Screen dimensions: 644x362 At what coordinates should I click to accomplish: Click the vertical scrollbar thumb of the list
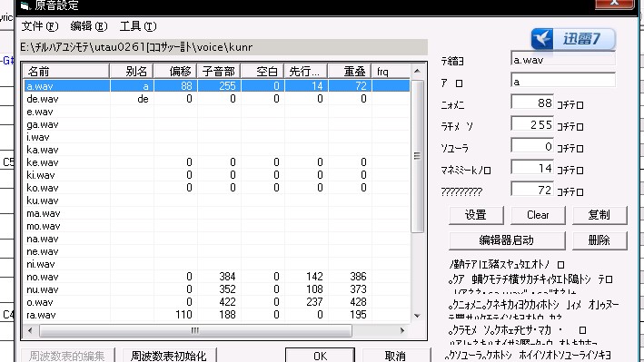tap(417, 156)
